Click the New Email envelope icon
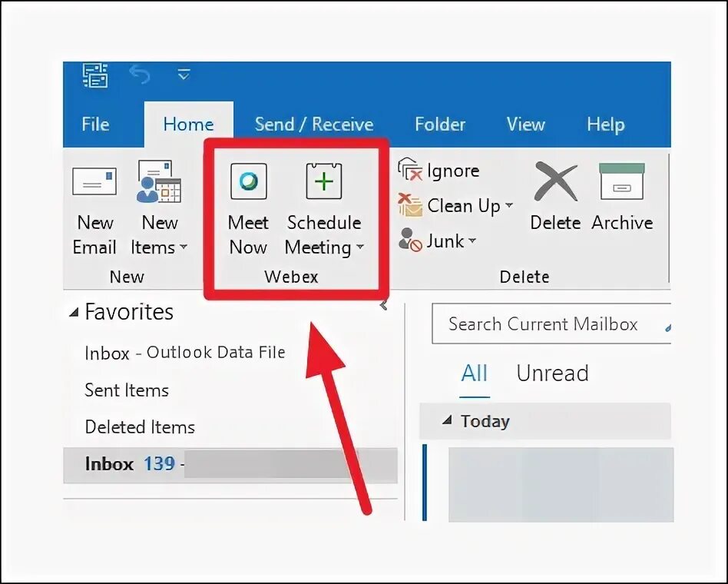This screenshot has height=584, width=728. [94, 181]
